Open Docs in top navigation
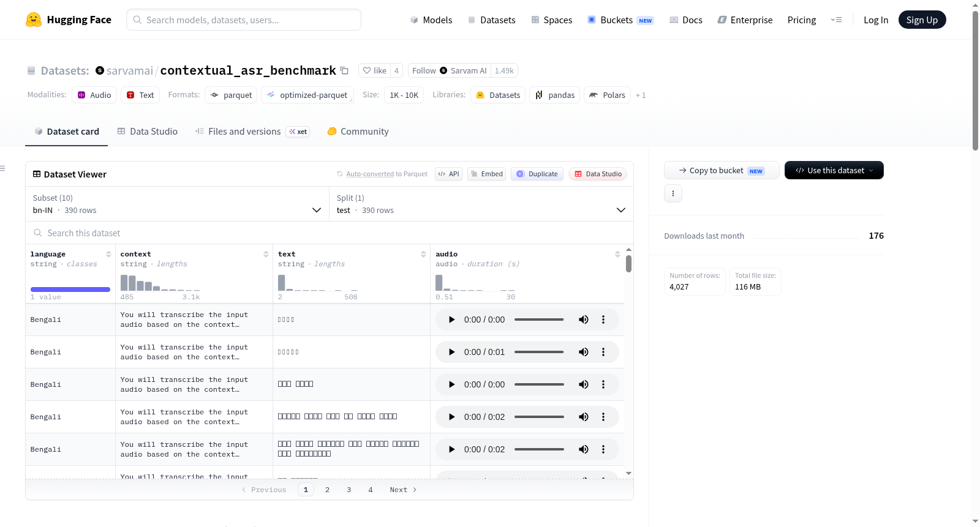This screenshot has width=980, height=527. 685,20
